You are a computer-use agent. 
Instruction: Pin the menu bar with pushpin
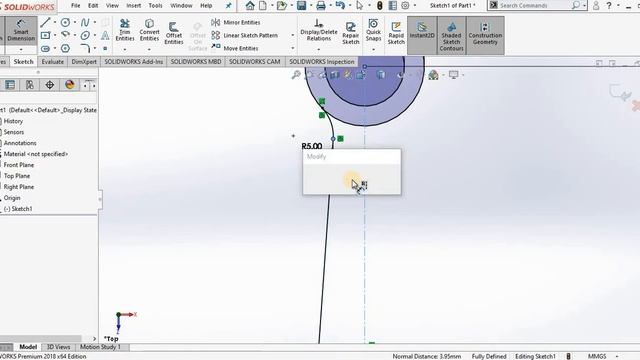[229, 6]
